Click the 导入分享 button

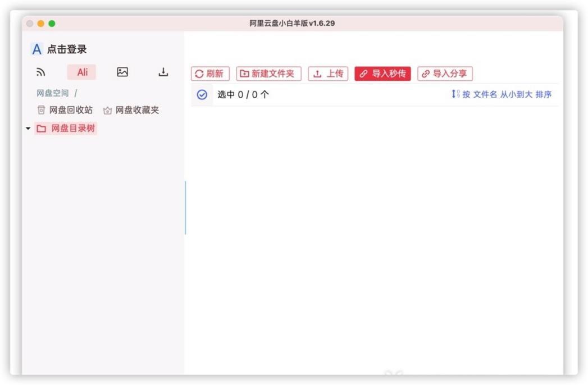tap(445, 74)
